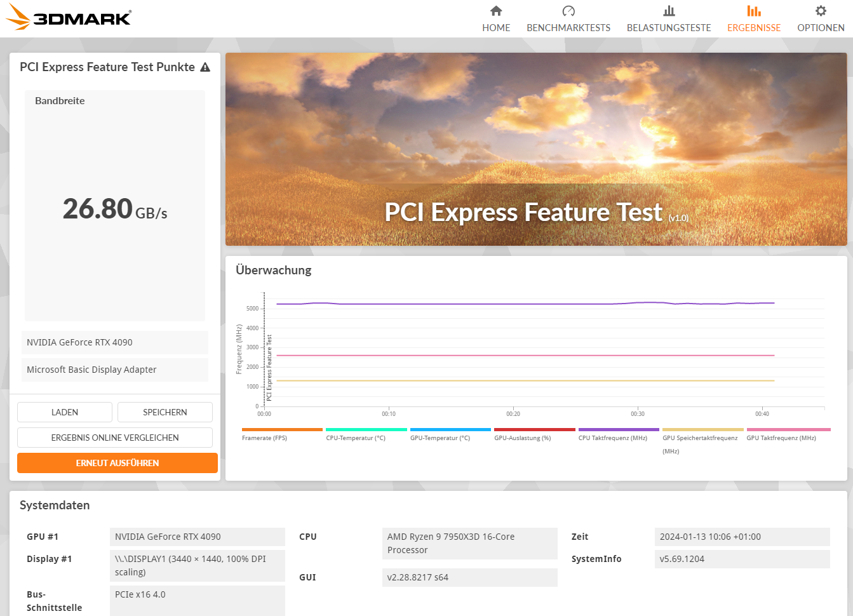Click the orange ERNEUT AUSFÜHREN button
This screenshot has width=853, height=616.
pos(118,463)
